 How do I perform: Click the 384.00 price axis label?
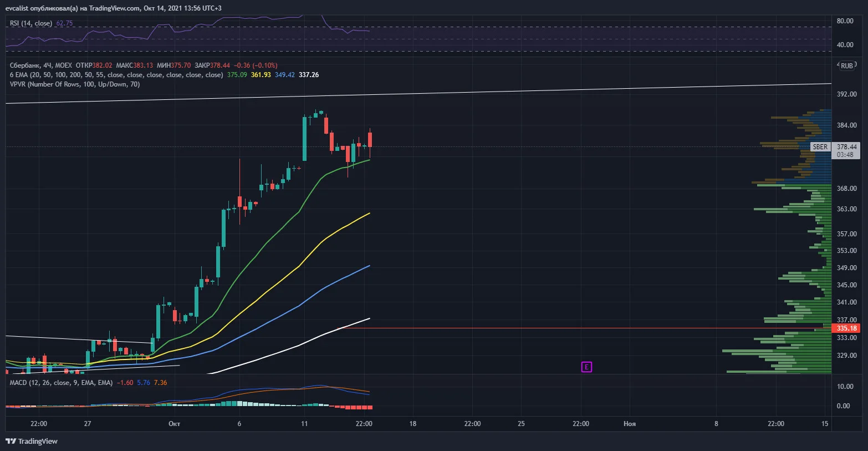[846, 125]
